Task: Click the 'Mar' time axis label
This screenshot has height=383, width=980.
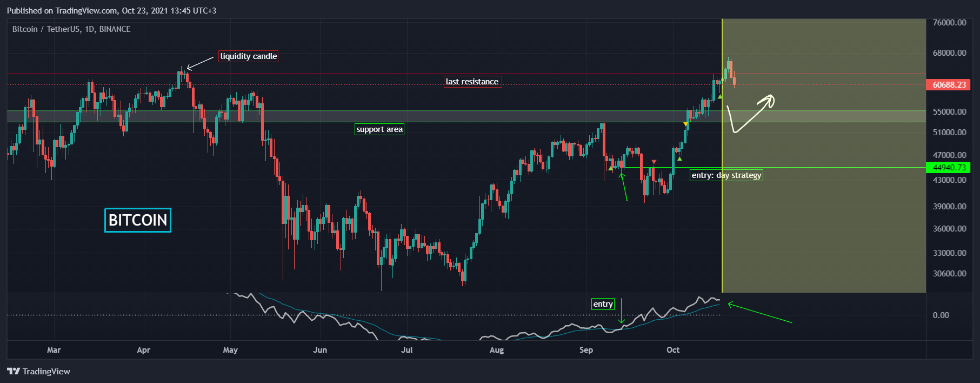Action: (x=54, y=350)
